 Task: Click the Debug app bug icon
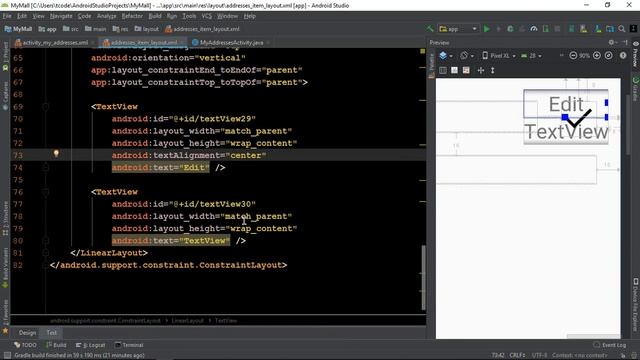coord(510,29)
